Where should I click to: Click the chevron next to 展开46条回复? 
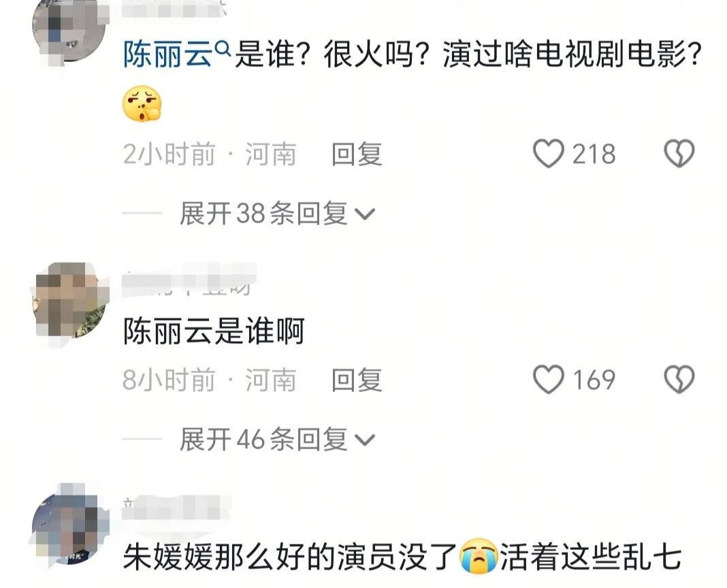tap(364, 440)
